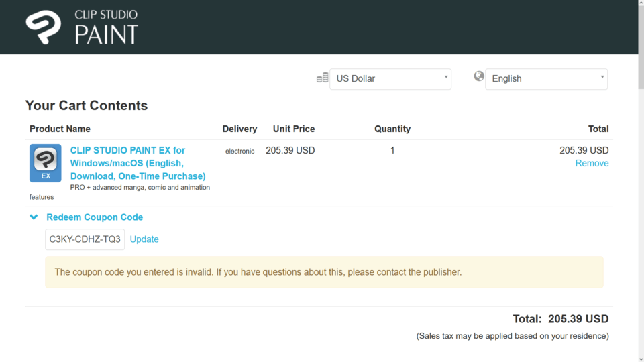Click the Product Name column header
Image resolution: width=644 pixels, height=362 pixels.
60,129
